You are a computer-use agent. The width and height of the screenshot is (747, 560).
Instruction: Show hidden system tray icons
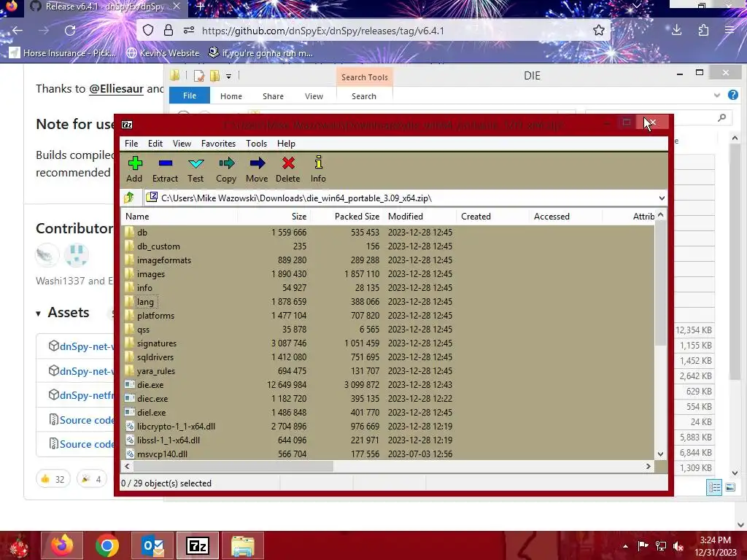(x=625, y=546)
